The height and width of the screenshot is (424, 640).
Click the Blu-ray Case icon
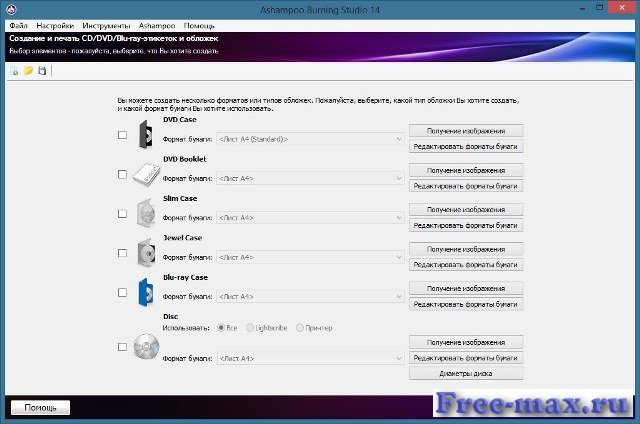click(146, 292)
